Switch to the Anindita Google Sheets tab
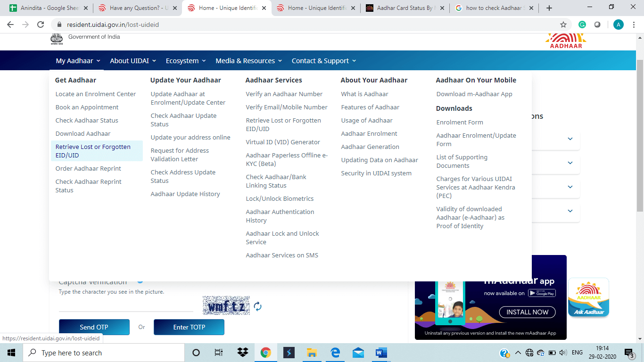Image resolution: width=644 pixels, height=362 pixels. click(x=47, y=8)
